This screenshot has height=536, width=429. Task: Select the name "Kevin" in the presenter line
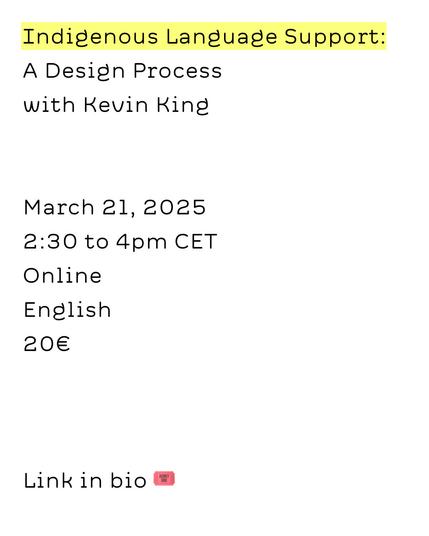[116, 104]
